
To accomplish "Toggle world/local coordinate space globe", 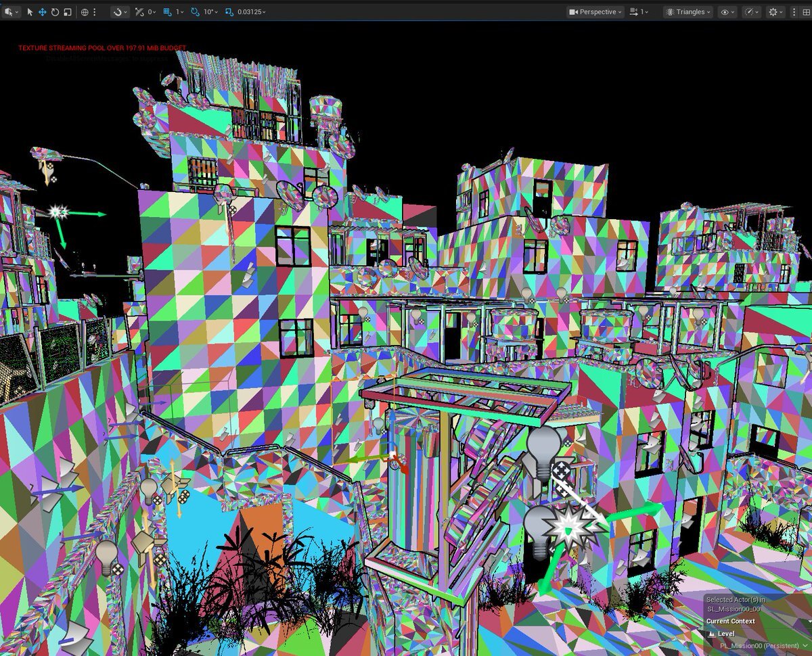I will click(x=85, y=12).
